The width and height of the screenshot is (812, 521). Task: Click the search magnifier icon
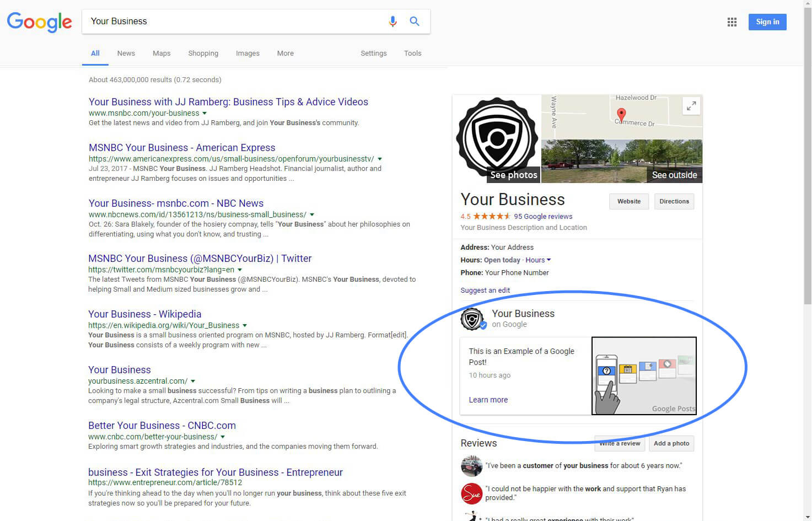point(414,21)
